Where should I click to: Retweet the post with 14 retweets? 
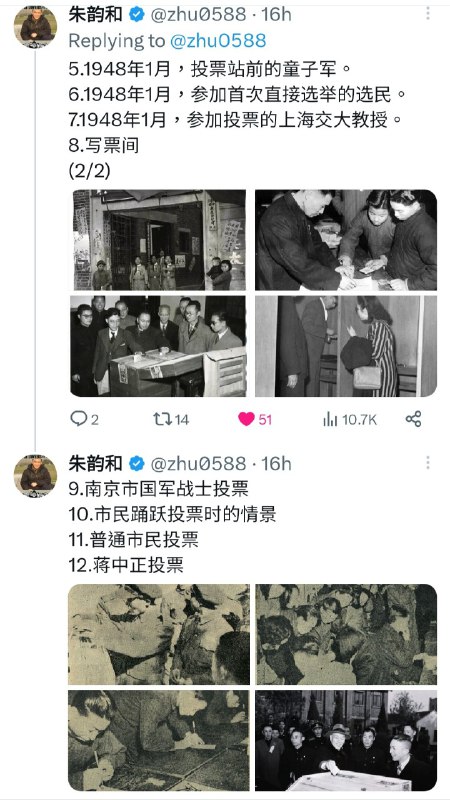pos(171,419)
